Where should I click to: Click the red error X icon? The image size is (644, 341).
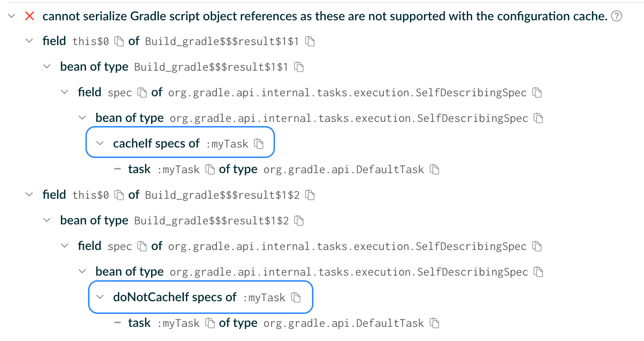[29, 16]
